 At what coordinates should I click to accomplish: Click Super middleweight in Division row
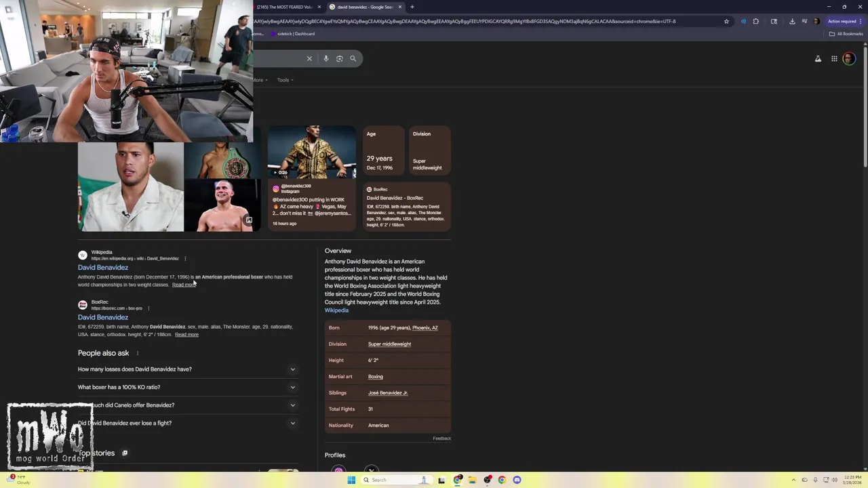(389, 344)
